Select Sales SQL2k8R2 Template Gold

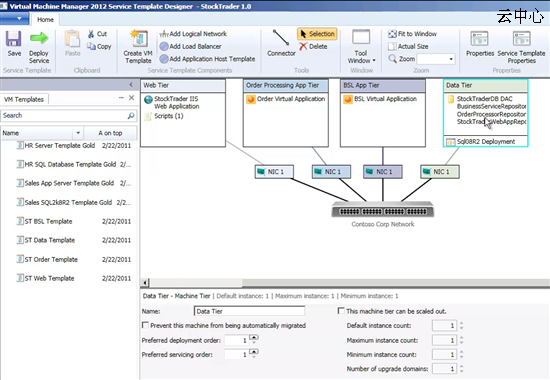pos(74,202)
